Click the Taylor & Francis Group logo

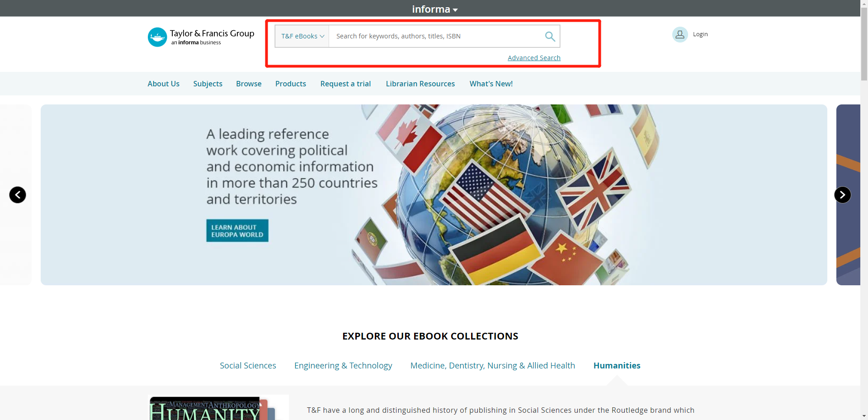tap(201, 37)
